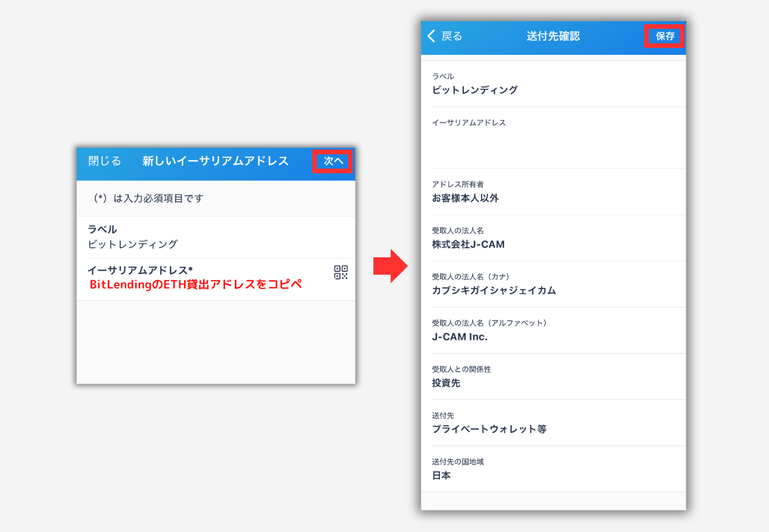
Task: Focus the イーサリアムアドレス* input field
Action: [x=216, y=279]
